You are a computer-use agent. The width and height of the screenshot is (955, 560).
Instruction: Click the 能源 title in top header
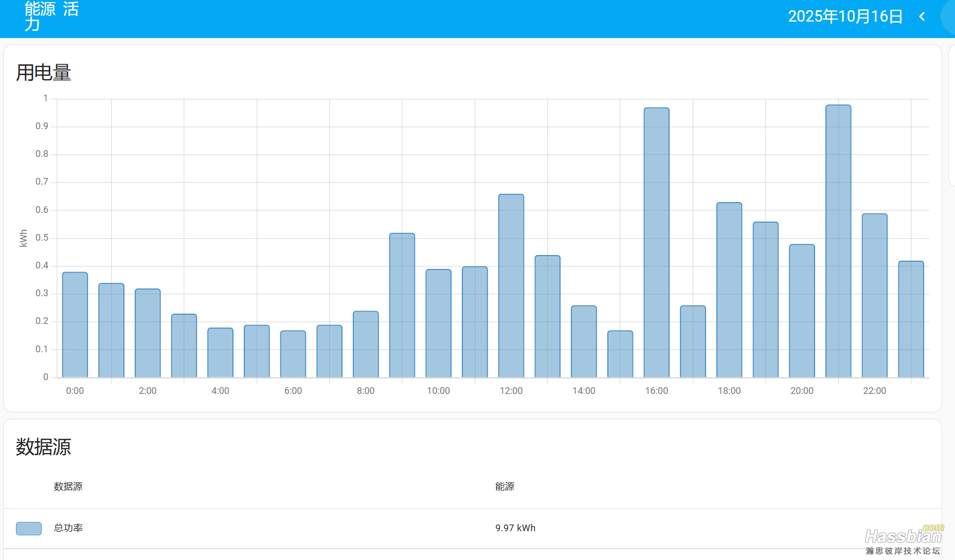tap(40, 9)
